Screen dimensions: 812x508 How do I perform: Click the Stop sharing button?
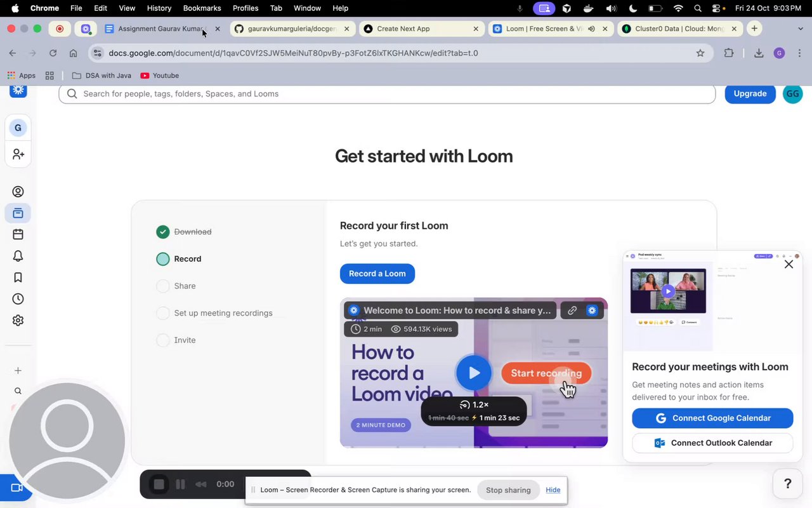[x=508, y=490]
